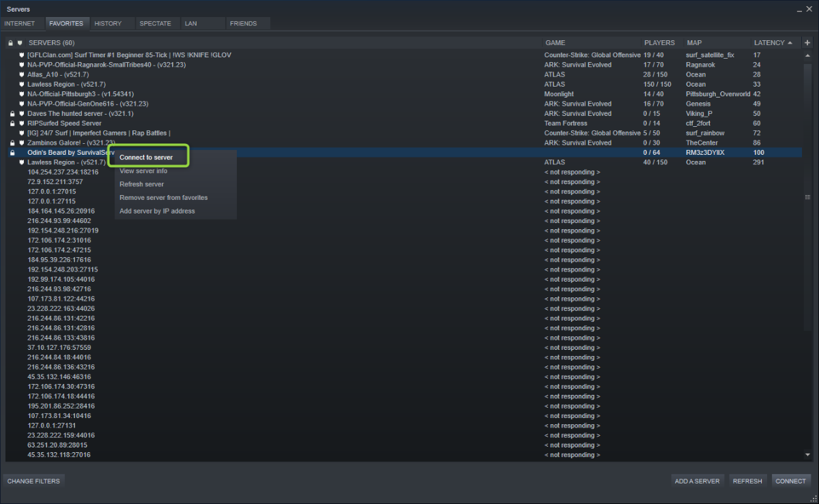This screenshot has width=819, height=504.
Task: Click the VAC shield icon in the column header
Action: tap(19, 43)
